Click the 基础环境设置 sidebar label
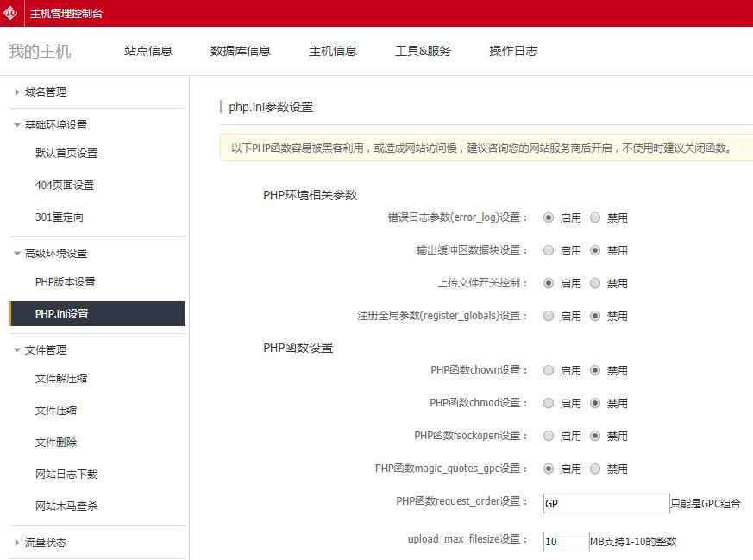753x560 pixels. coord(56,125)
